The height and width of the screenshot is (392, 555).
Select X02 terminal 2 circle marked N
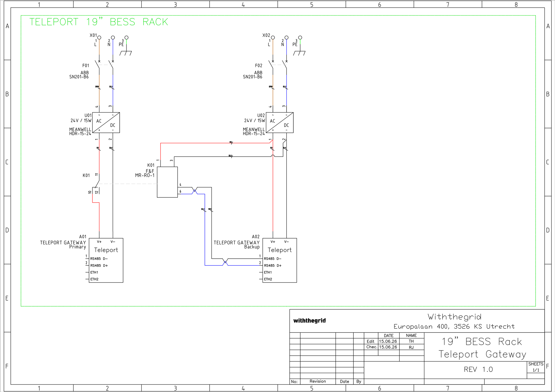pyautogui.click(x=286, y=38)
